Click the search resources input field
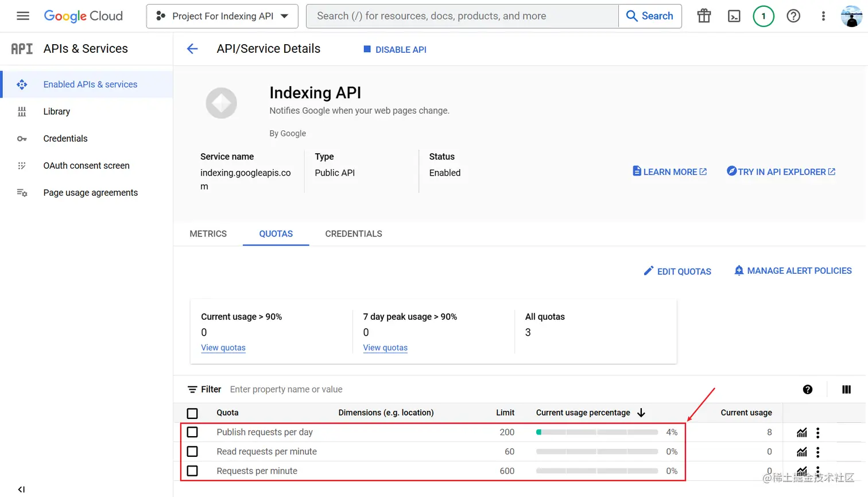The height and width of the screenshot is (497, 868). [x=462, y=16]
